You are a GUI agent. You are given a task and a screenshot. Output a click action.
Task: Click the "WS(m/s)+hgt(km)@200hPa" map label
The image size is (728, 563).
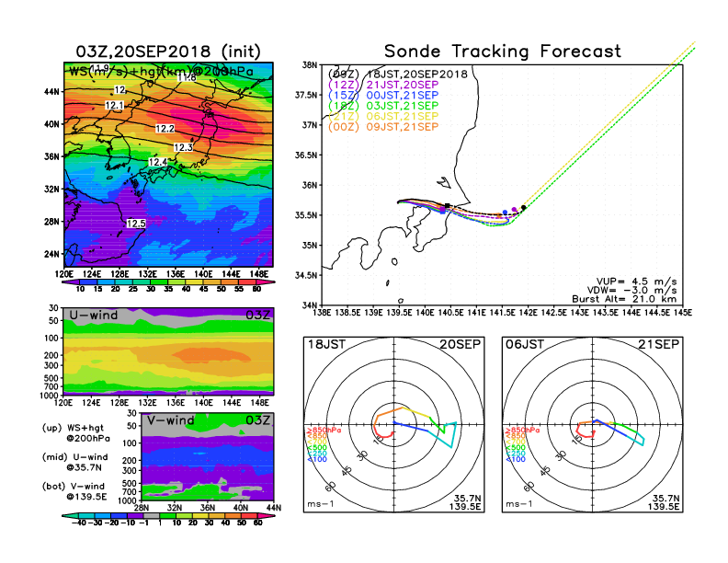coord(161,72)
